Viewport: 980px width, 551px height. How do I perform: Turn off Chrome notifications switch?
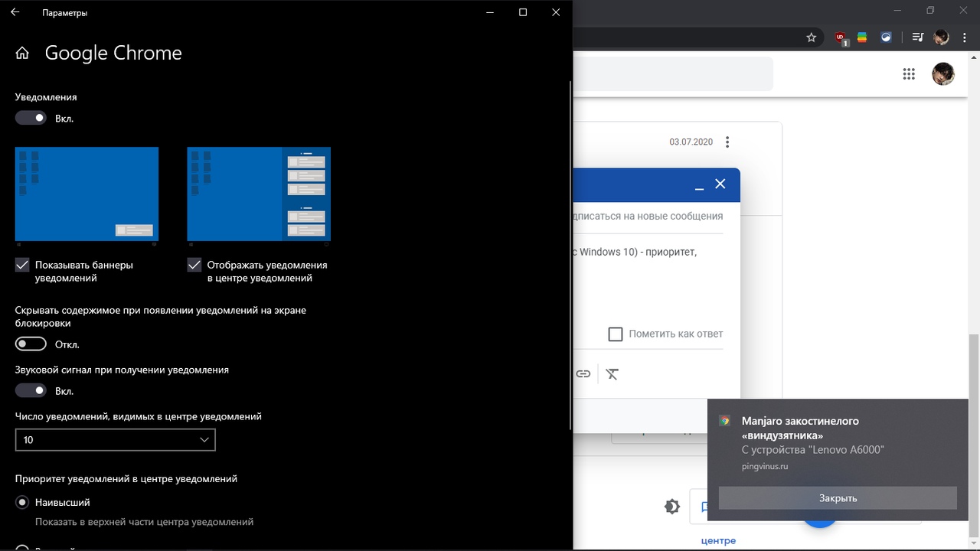coord(31,118)
